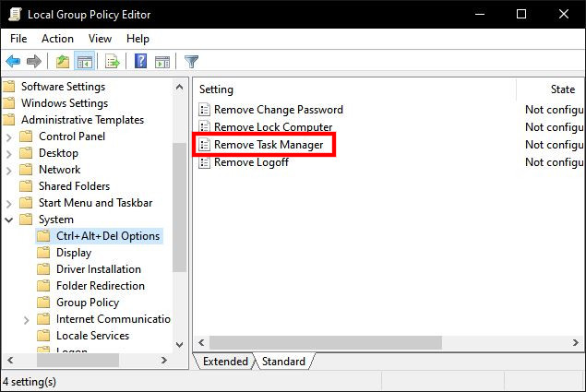The width and height of the screenshot is (586, 392).
Task: Open the Help menu
Action: [138, 39]
